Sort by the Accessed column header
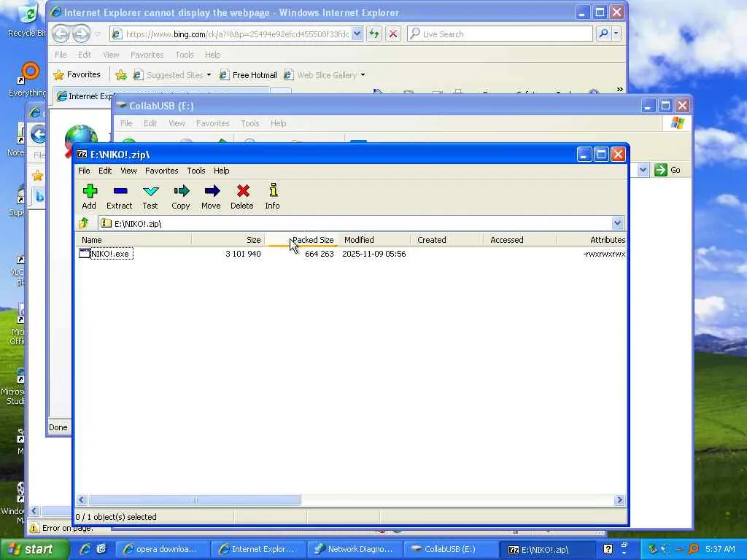Viewport: 747px width, 560px height. [519, 239]
